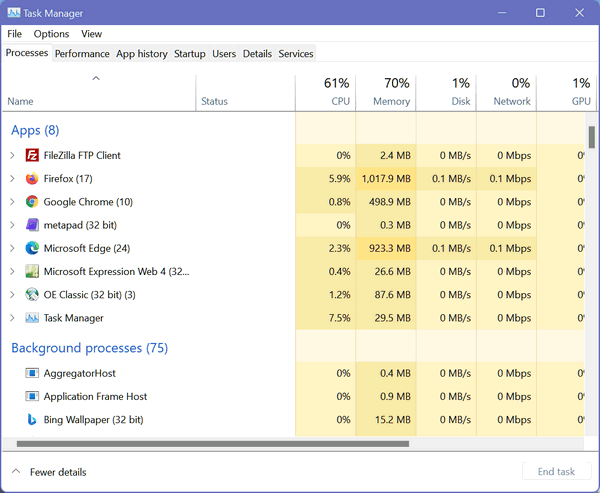Viewport: 600px width, 493px height.
Task: Select the Application Frame Host name
Action: pos(95,396)
